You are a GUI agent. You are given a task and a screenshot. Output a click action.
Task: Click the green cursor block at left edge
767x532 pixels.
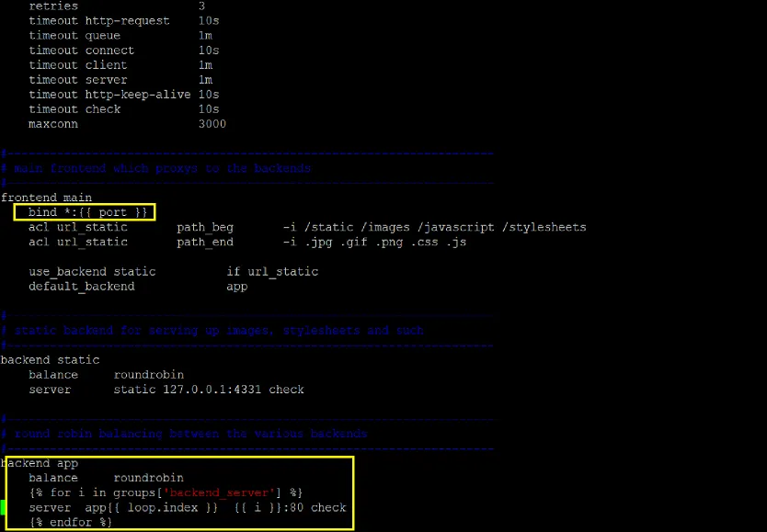tap(3, 507)
